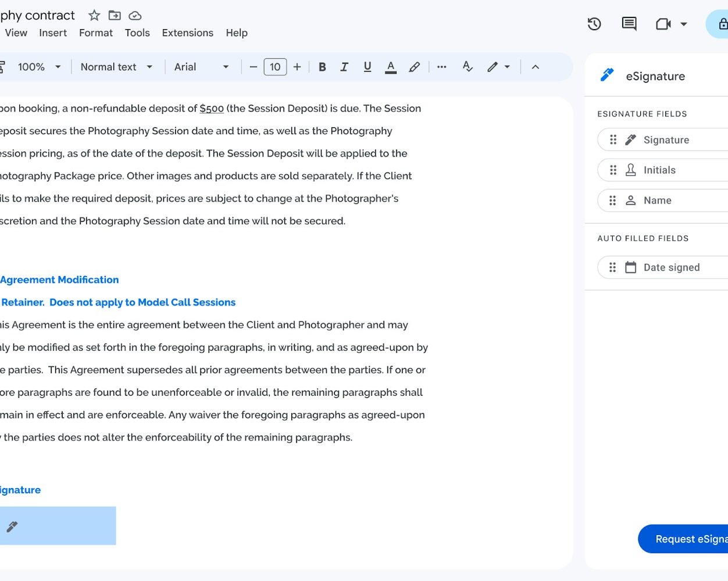
Task: Open the Extensions menu
Action: pos(187,33)
